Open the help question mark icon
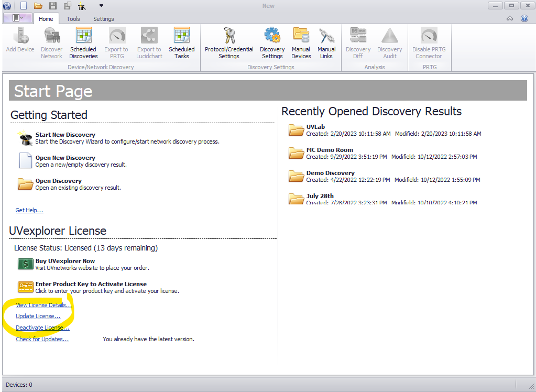Screen dimensions: 536x392 pyautogui.click(x=524, y=18)
